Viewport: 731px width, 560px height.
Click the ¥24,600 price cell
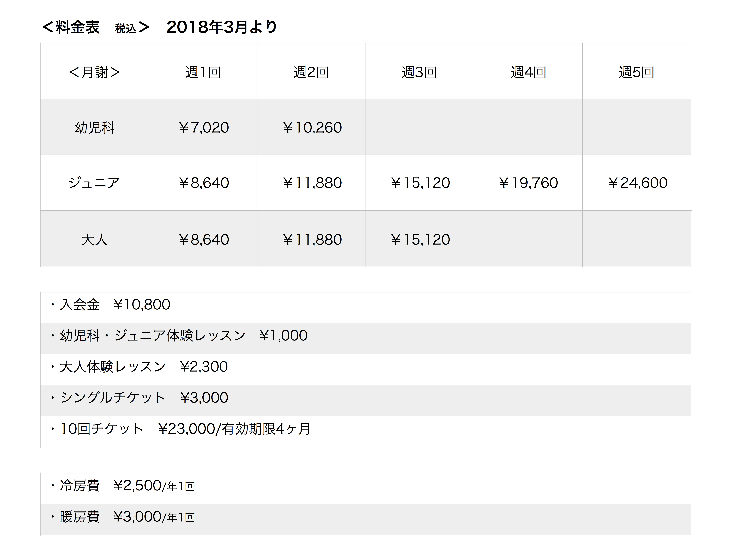tap(637, 183)
